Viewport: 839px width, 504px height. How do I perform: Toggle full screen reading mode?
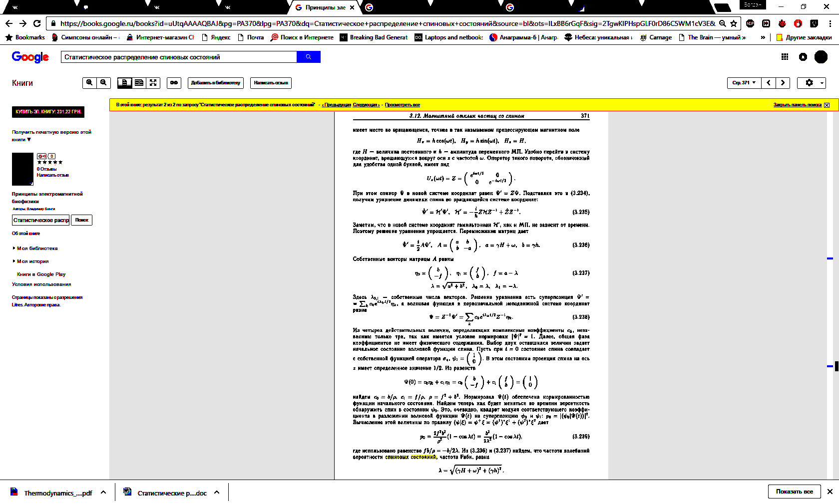[x=153, y=83]
